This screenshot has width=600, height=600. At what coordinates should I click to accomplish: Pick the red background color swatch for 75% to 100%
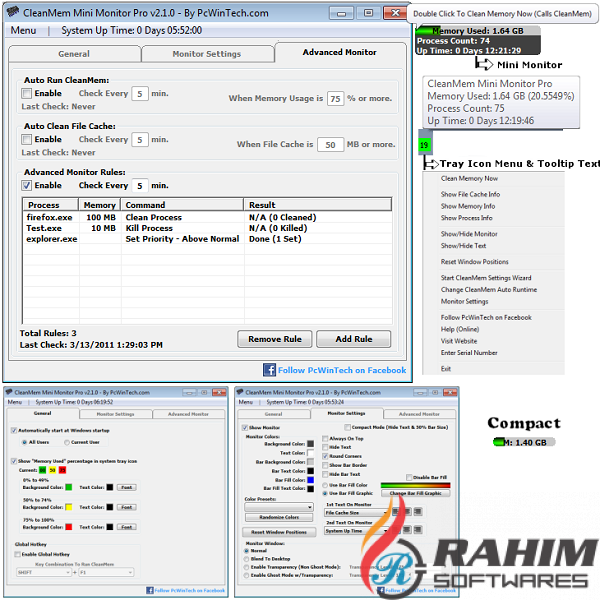pos(69,527)
